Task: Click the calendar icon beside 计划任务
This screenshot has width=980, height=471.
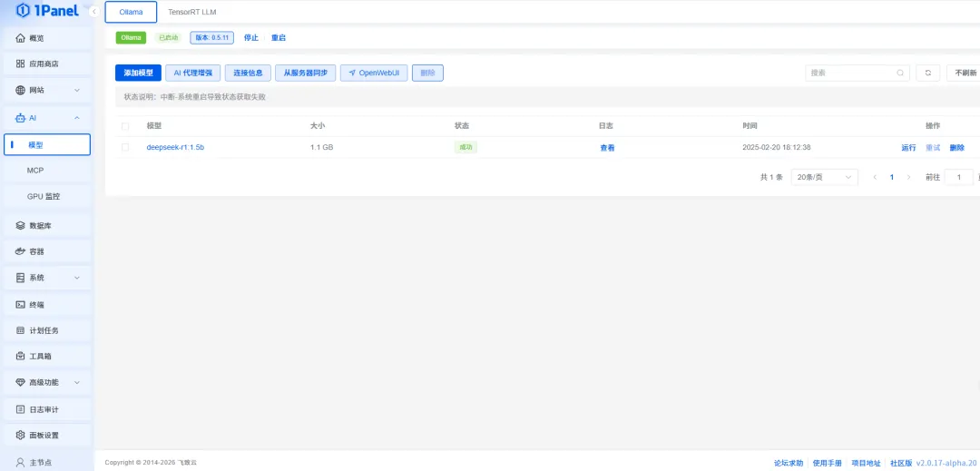Action: tap(20, 330)
